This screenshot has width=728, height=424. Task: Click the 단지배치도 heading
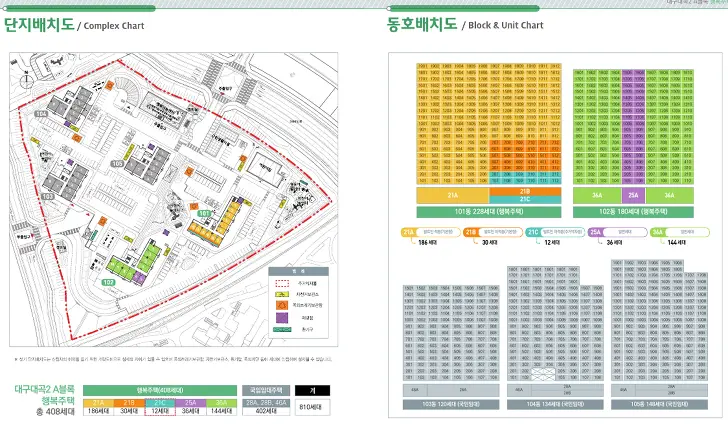pos(39,24)
